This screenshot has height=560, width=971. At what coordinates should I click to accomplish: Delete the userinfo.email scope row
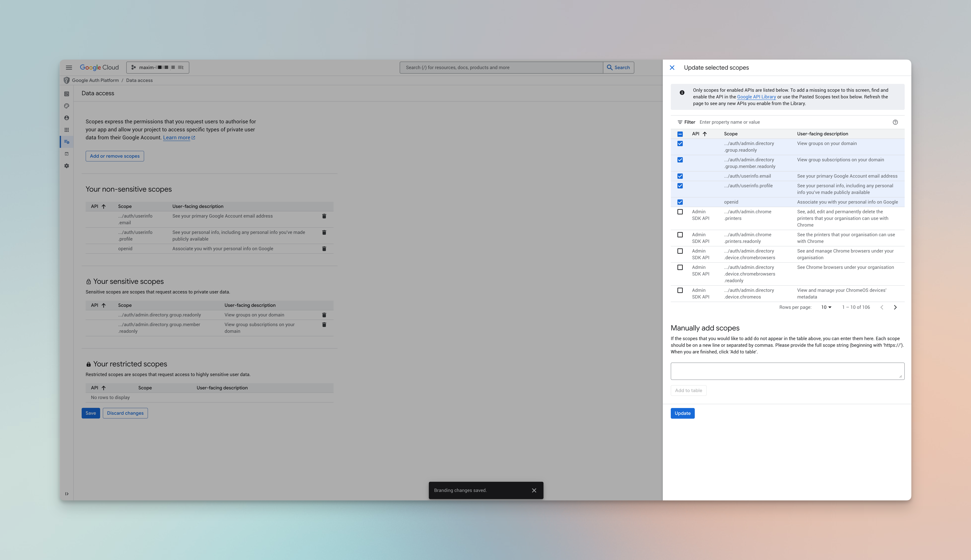324,216
